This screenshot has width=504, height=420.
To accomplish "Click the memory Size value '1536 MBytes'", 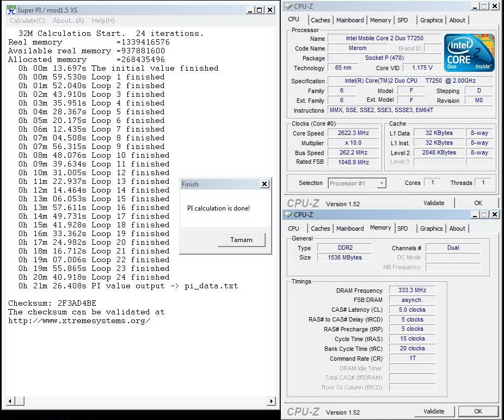I will point(345,257).
